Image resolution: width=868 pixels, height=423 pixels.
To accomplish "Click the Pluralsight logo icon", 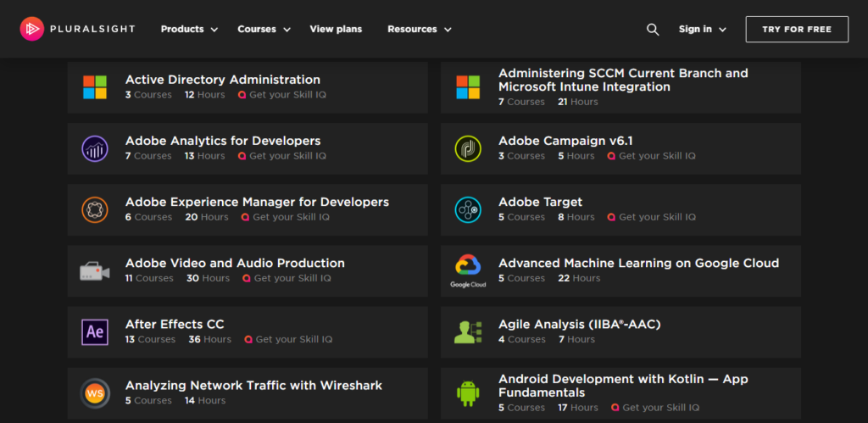I will coord(31,29).
